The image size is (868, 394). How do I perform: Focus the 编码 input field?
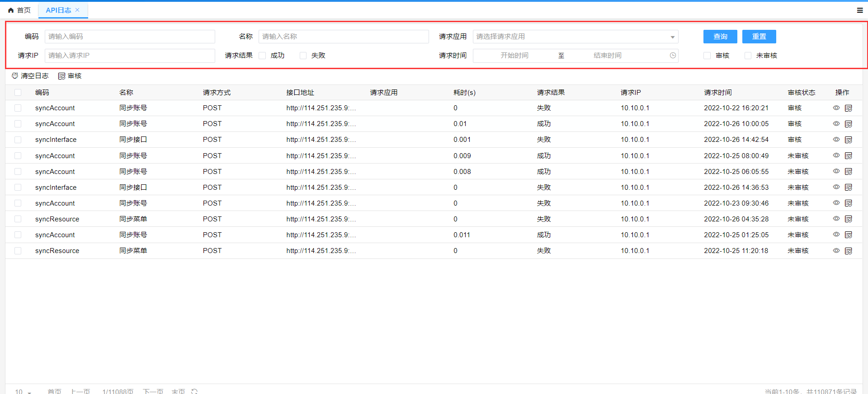130,37
